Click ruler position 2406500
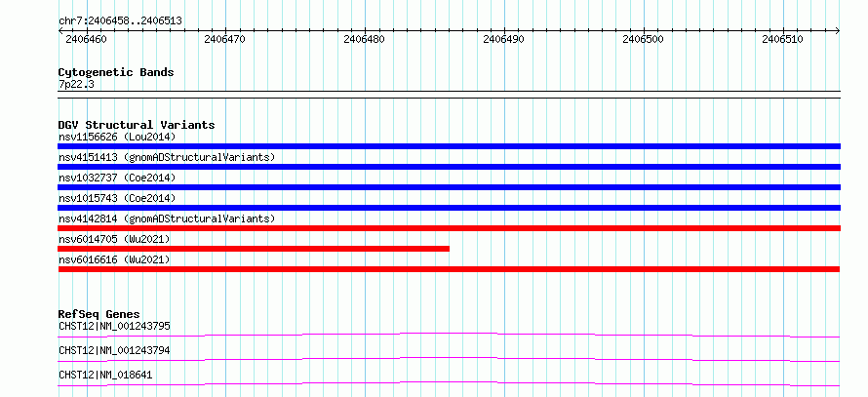 644,39
